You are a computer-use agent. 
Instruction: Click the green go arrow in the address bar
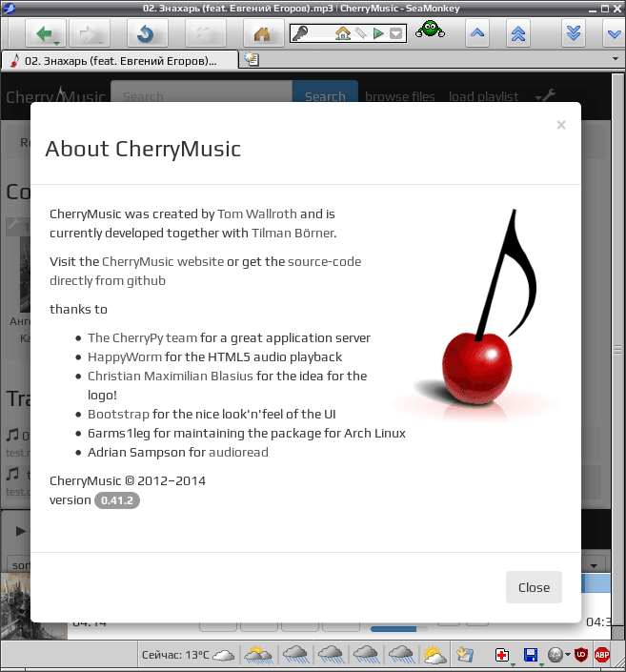coord(378,33)
